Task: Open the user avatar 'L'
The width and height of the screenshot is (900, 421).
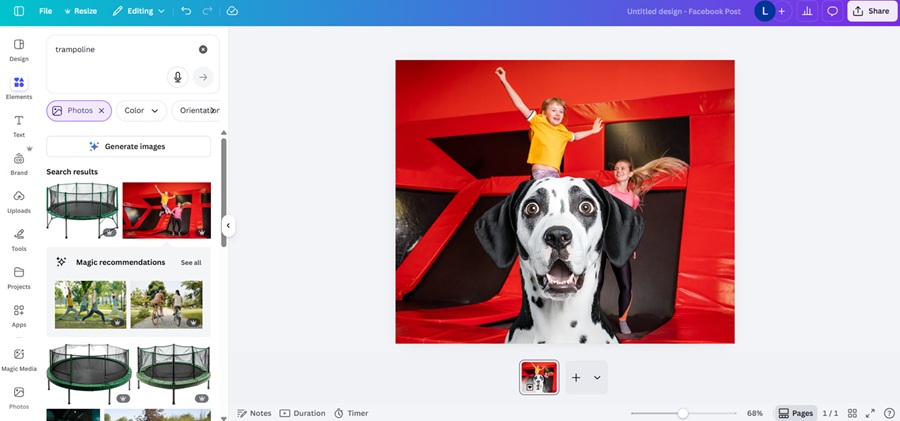Action: point(765,11)
